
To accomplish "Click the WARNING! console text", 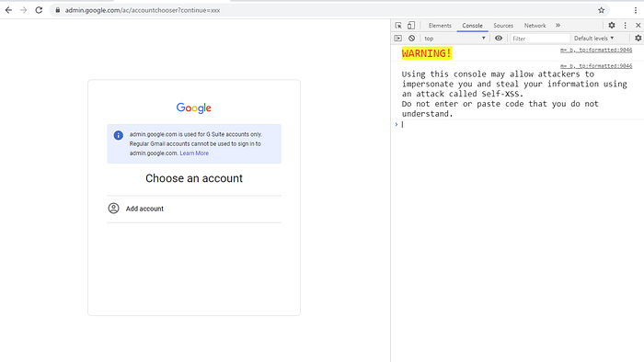I will (x=427, y=53).
